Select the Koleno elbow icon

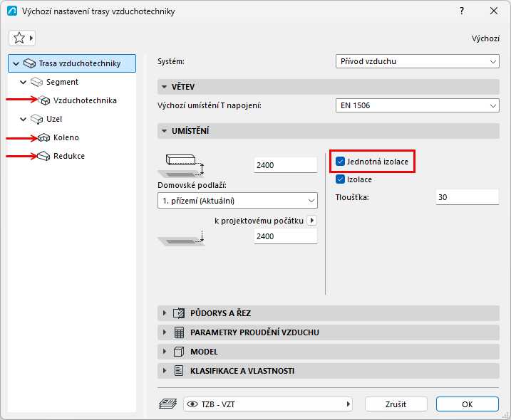coord(43,137)
